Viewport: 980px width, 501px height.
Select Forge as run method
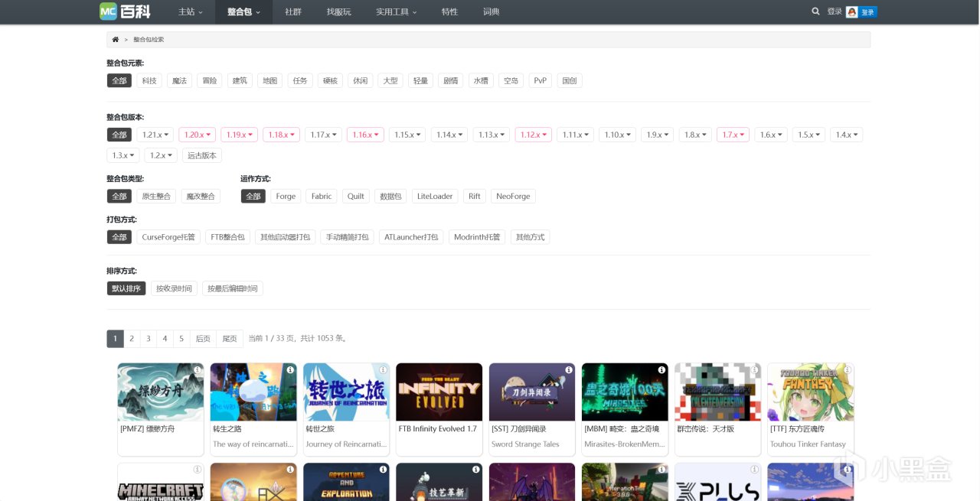pyautogui.click(x=286, y=197)
